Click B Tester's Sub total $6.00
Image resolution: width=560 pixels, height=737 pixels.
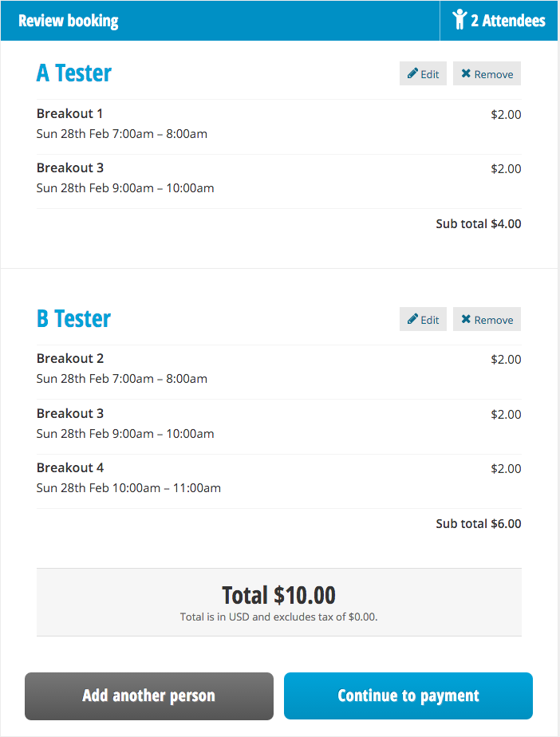(478, 524)
